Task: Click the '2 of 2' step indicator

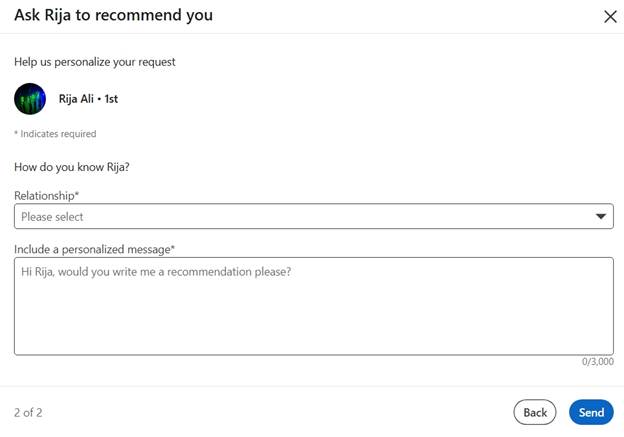Action: point(28,412)
